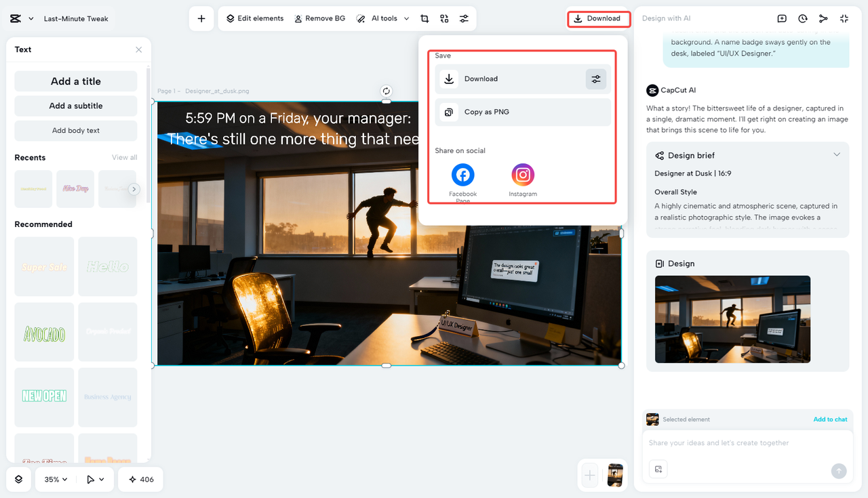868x498 pixels.
Task: Click the send message arrow button
Action: 839,471
